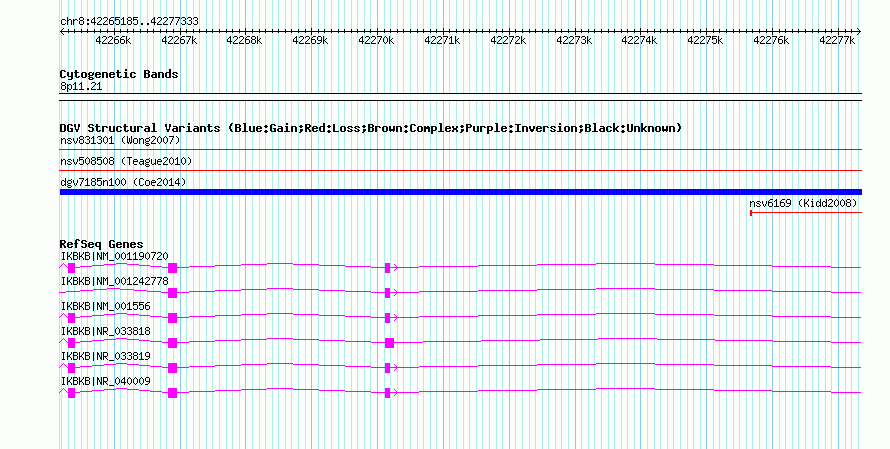This screenshot has width=890, height=449.
Task: Open variant nsv831301 (Wong2007) label
Action: [x=120, y=140]
